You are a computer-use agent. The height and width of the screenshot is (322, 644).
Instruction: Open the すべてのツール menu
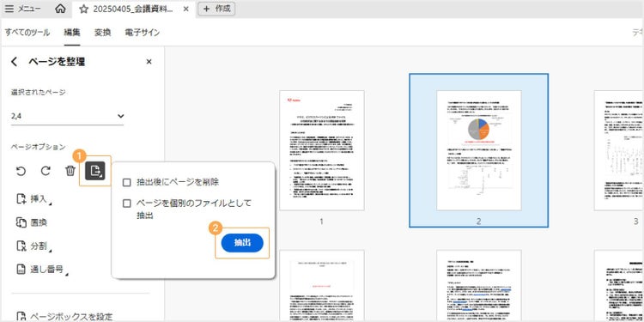point(27,33)
